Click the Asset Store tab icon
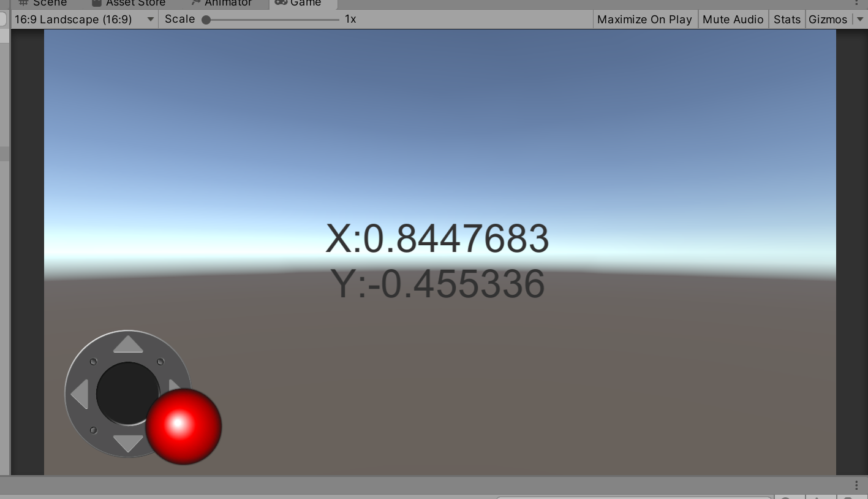Viewport: 868px width, 499px height. click(98, 2)
